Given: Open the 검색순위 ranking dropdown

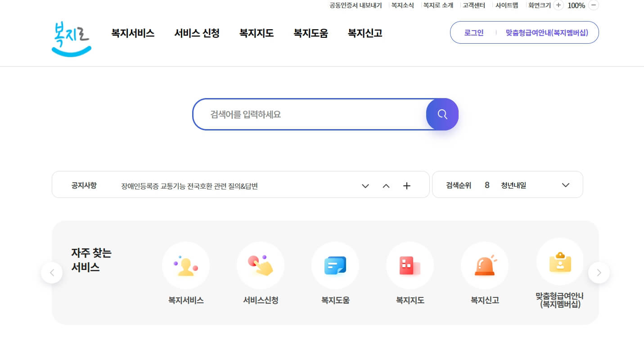Looking at the screenshot, I should tap(566, 184).
